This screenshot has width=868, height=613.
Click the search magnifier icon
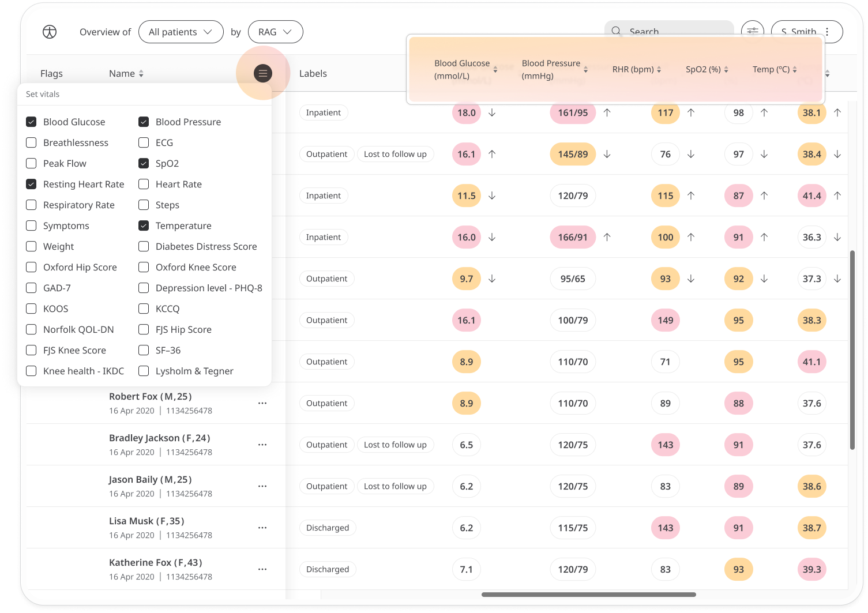[x=617, y=31]
